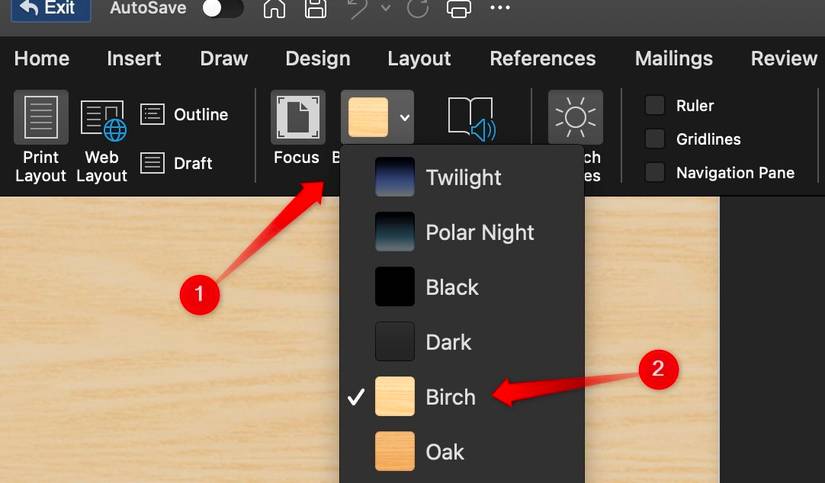
Task: Open the more options ellipsis menu
Action: tap(500, 10)
